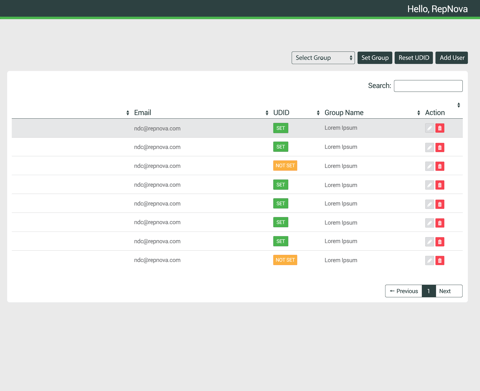Click sort arrows just left of Email header
This screenshot has height=391, width=480.
128,113
